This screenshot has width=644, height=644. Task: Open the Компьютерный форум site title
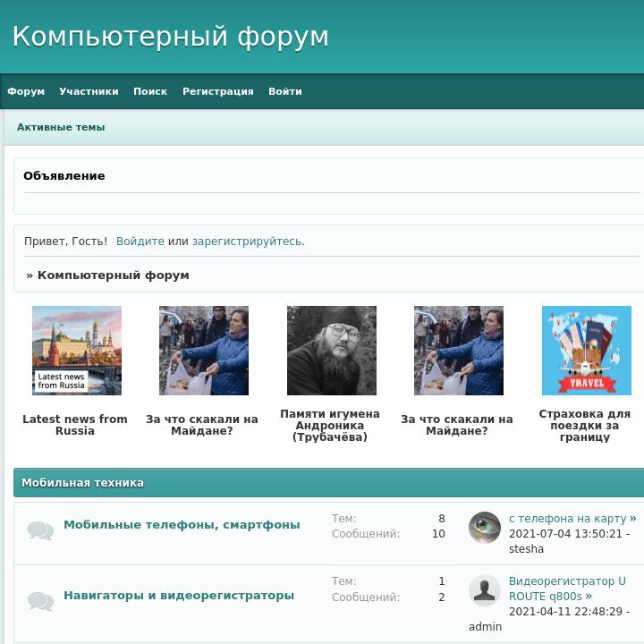171,36
